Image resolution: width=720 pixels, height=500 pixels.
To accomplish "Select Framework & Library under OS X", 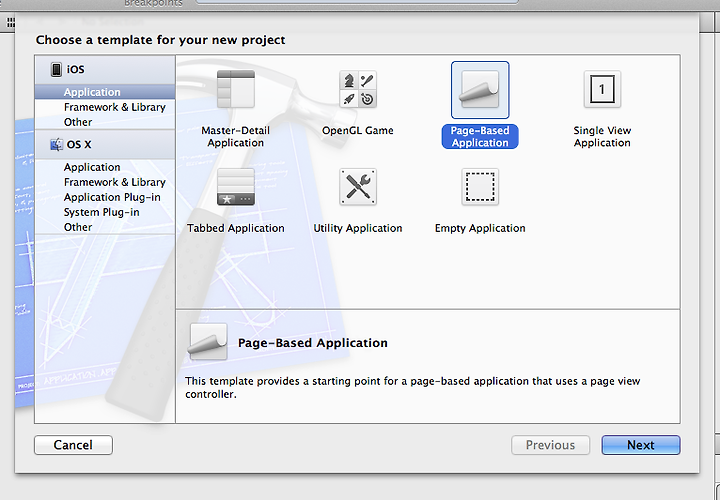I will tap(105, 182).
